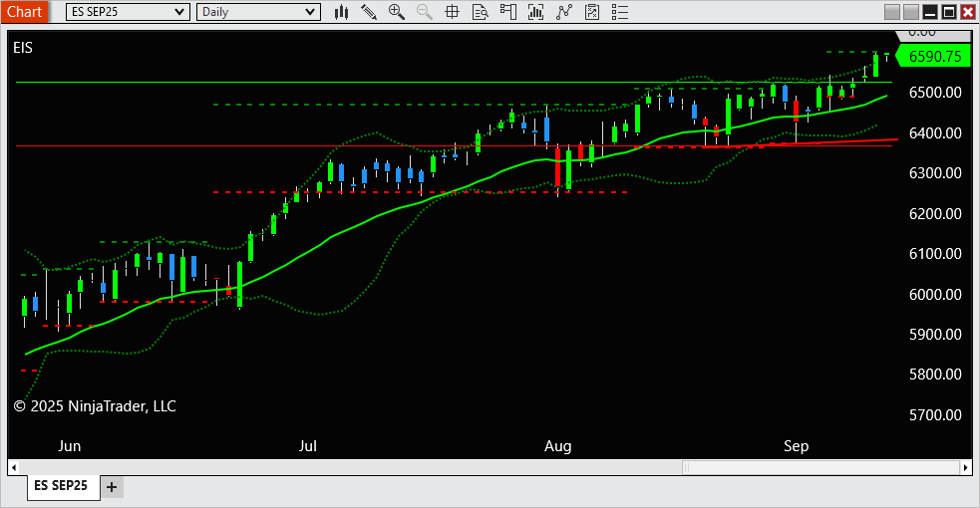Click the data series properties icon
980x508 pixels.
pos(592,12)
